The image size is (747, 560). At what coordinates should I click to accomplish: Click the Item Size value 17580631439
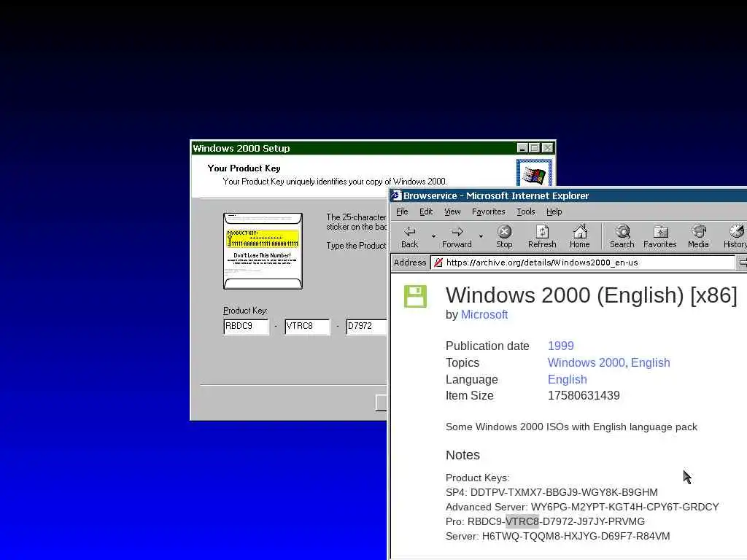point(584,396)
